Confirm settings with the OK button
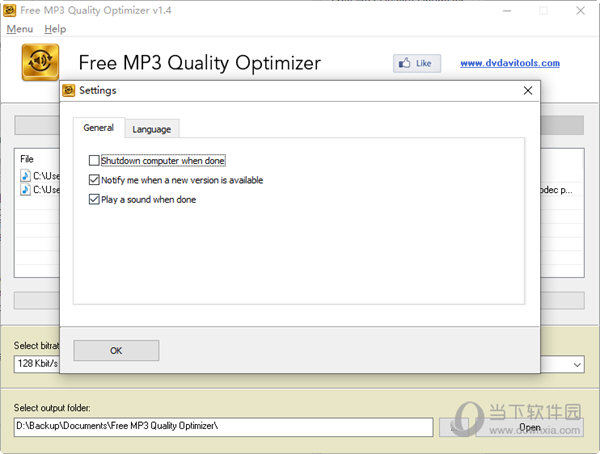This screenshot has height=454, width=600. pyautogui.click(x=116, y=350)
